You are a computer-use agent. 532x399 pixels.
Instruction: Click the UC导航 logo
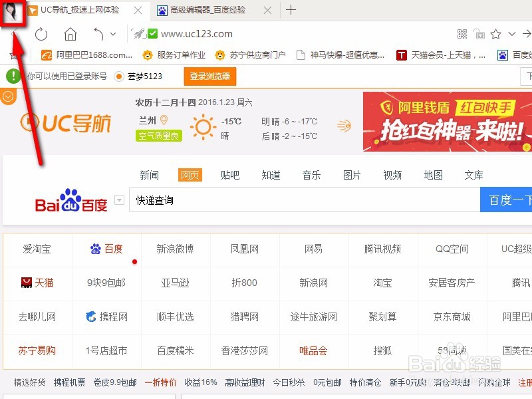pos(66,123)
